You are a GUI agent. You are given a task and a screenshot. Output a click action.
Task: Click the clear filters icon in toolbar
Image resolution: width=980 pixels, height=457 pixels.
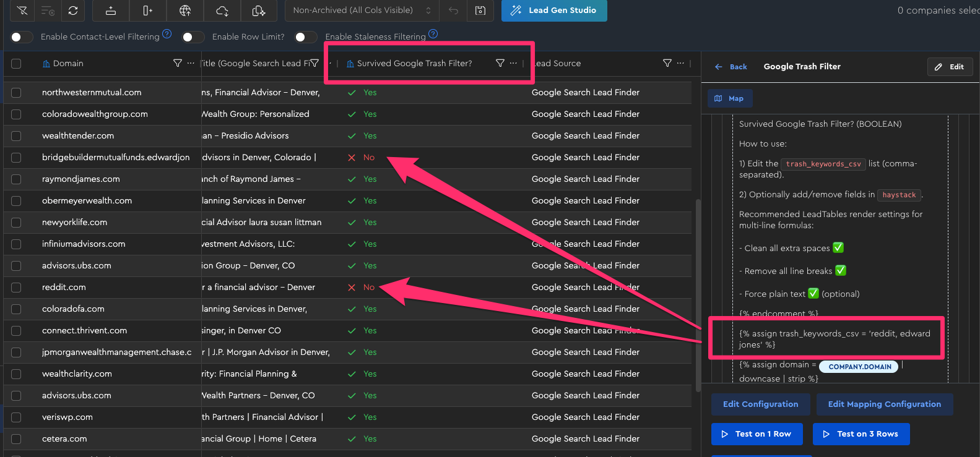click(22, 11)
